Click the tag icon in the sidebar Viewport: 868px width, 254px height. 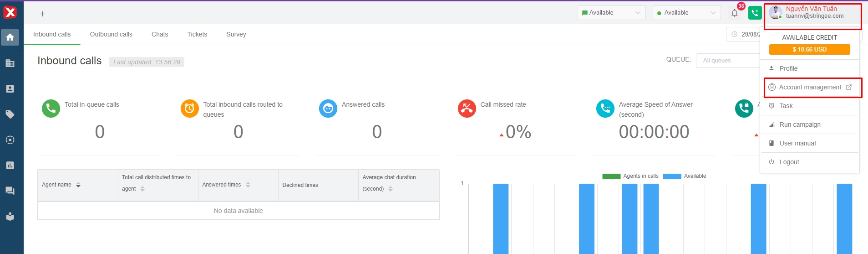pyautogui.click(x=10, y=114)
